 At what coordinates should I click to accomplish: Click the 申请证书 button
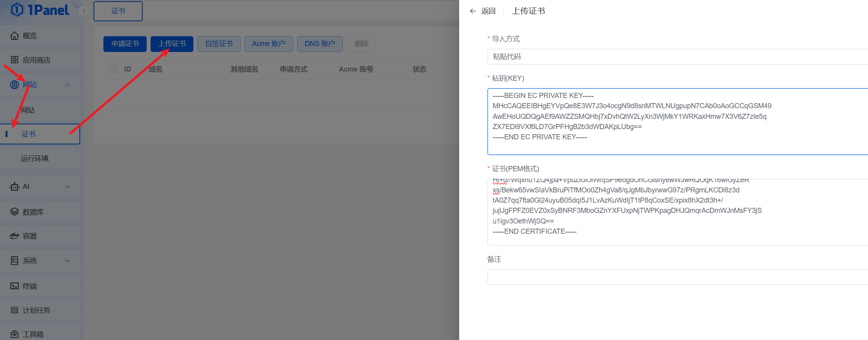[x=125, y=44]
